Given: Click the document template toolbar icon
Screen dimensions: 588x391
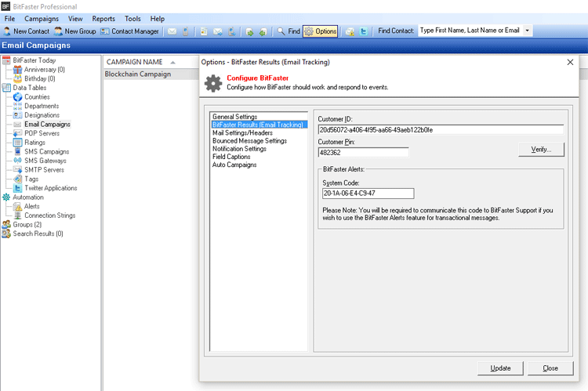Looking at the screenshot, I should 204,31.
